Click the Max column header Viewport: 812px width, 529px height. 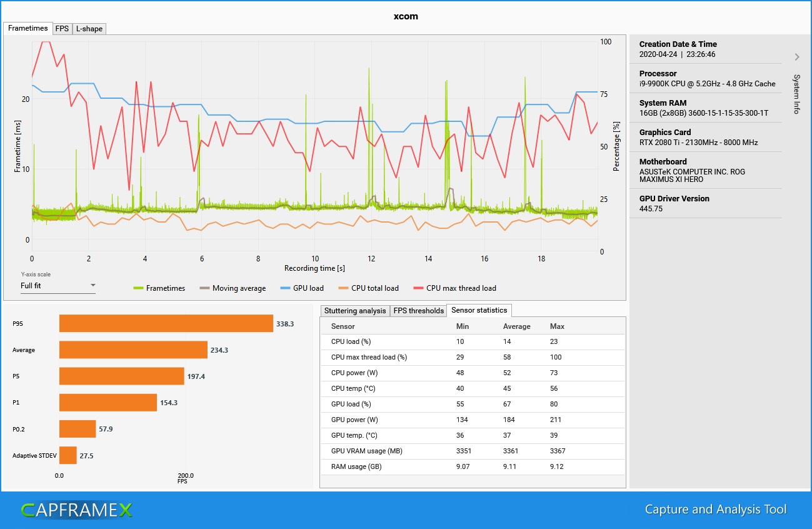pos(557,326)
